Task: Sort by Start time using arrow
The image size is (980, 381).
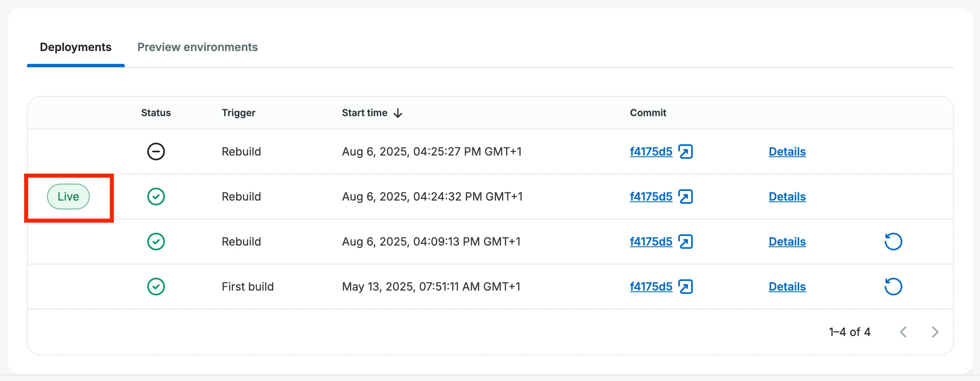Action: pyautogui.click(x=398, y=113)
